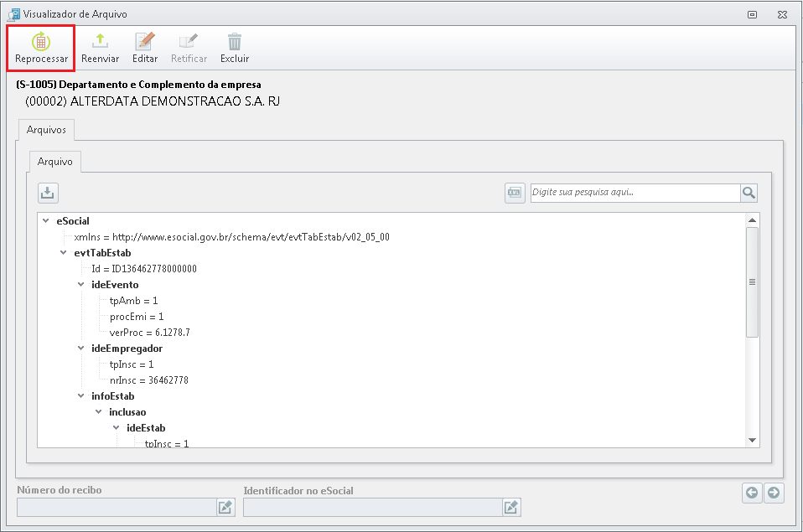803x532 pixels.
Task: Select the Id = ID136462778000000 row
Action: 144,269
